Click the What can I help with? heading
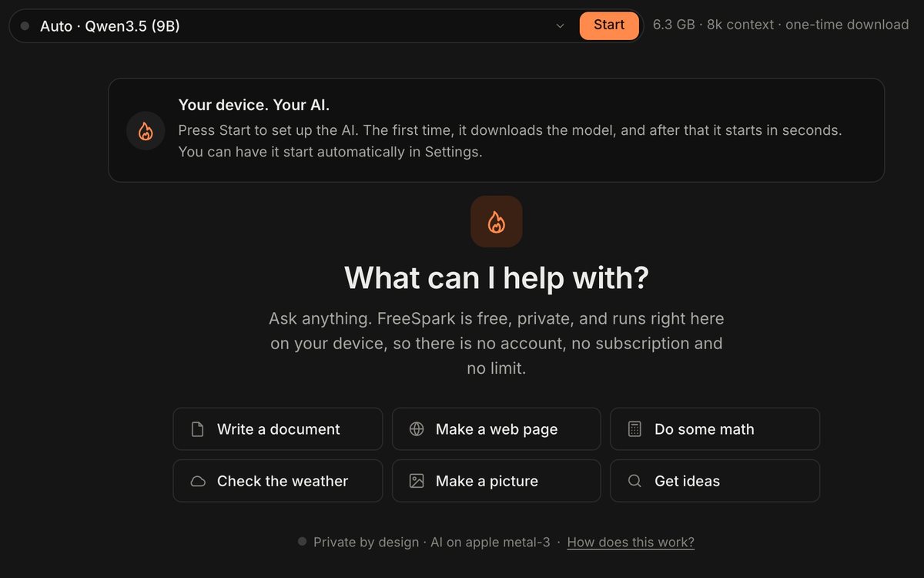Viewport: 924px width, 578px height. (497, 277)
